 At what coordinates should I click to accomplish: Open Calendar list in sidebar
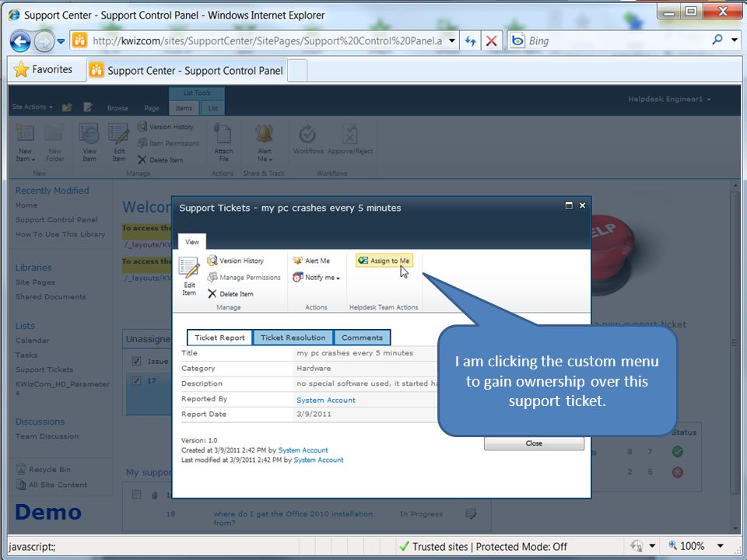pos(33,341)
